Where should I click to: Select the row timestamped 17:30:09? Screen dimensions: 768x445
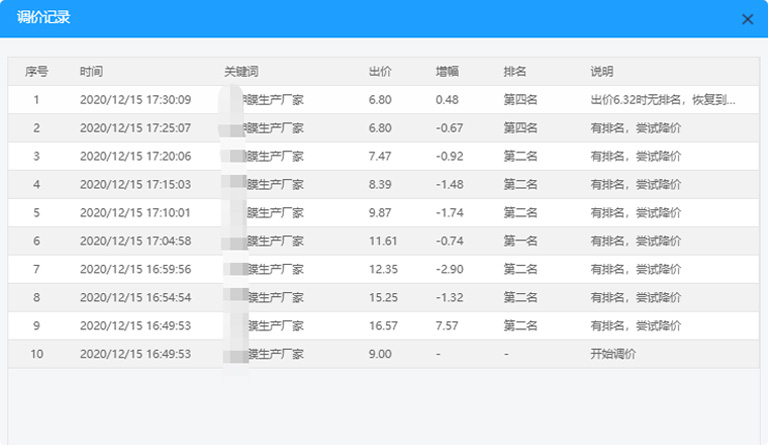135,100
